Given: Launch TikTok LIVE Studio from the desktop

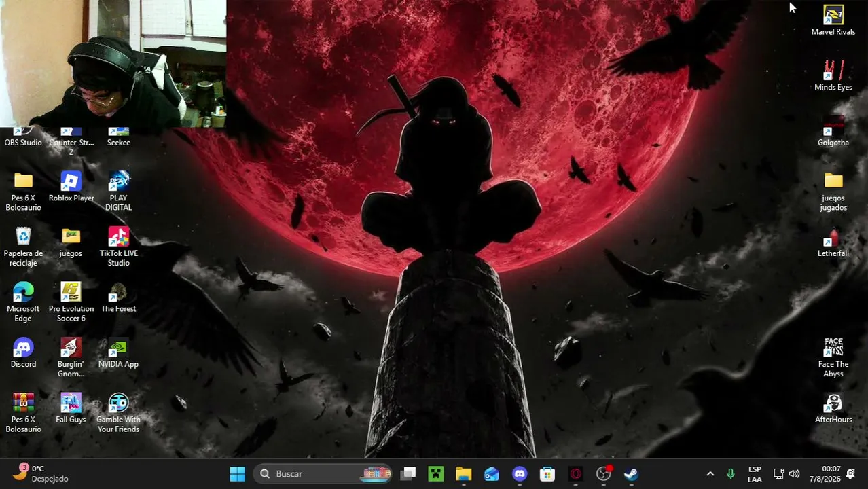Looking at the screenshot, I should [118, 247].
